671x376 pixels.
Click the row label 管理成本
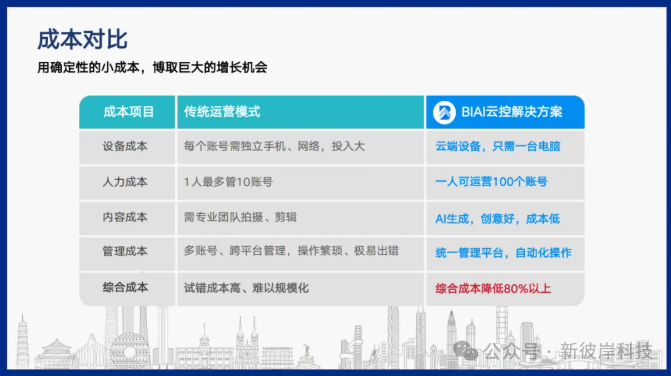coord(125,251)
